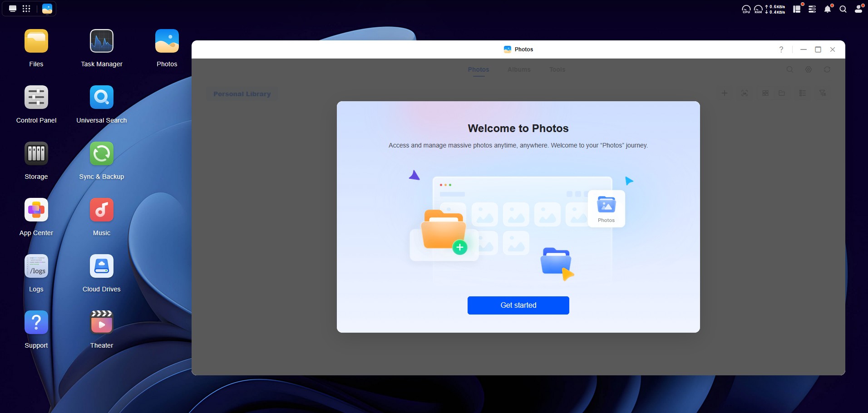The height and width of the screenshot is (413, 868).
Task: Open Control Panel desktop icon
Action: [x=36, y=98]
